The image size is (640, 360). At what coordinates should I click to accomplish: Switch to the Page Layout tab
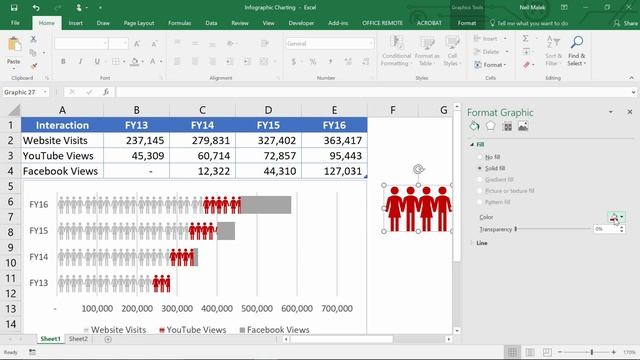coord(139,23)
